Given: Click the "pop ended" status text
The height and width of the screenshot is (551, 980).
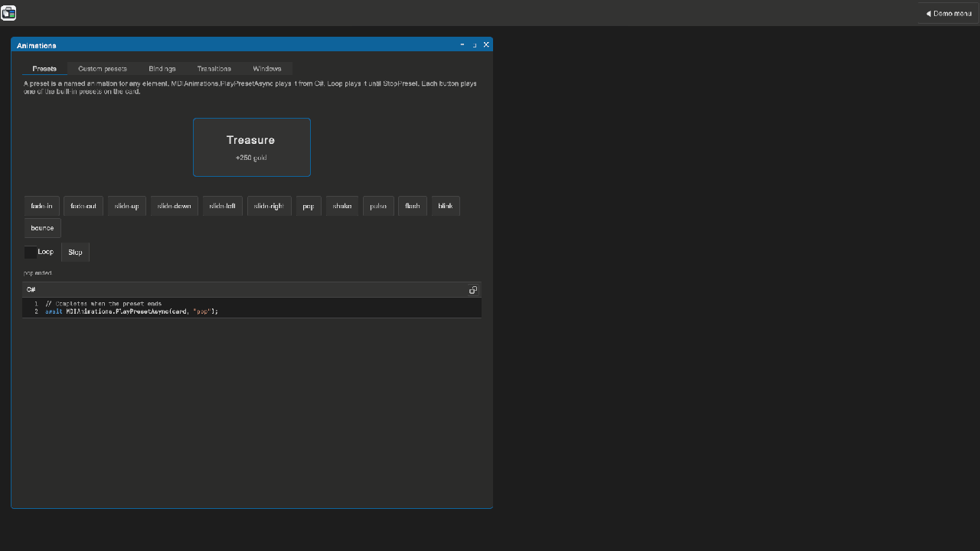Looking at the screenshot, I should coord(38,273).
